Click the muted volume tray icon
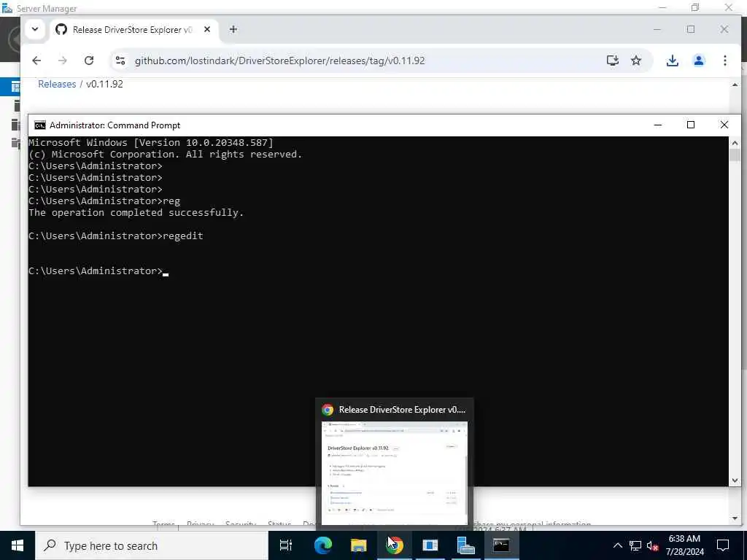The width and height of the screenshot is (747, 560). [652, 545]
